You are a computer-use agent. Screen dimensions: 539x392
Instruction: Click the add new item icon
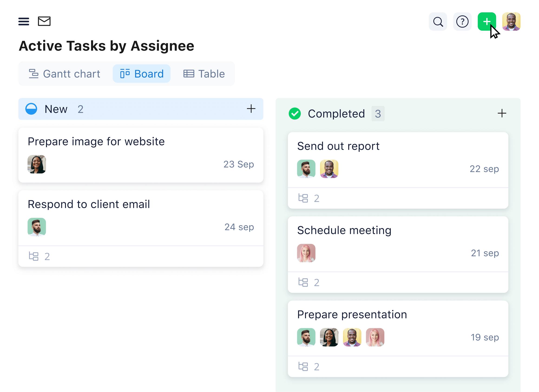click(486, 22)
